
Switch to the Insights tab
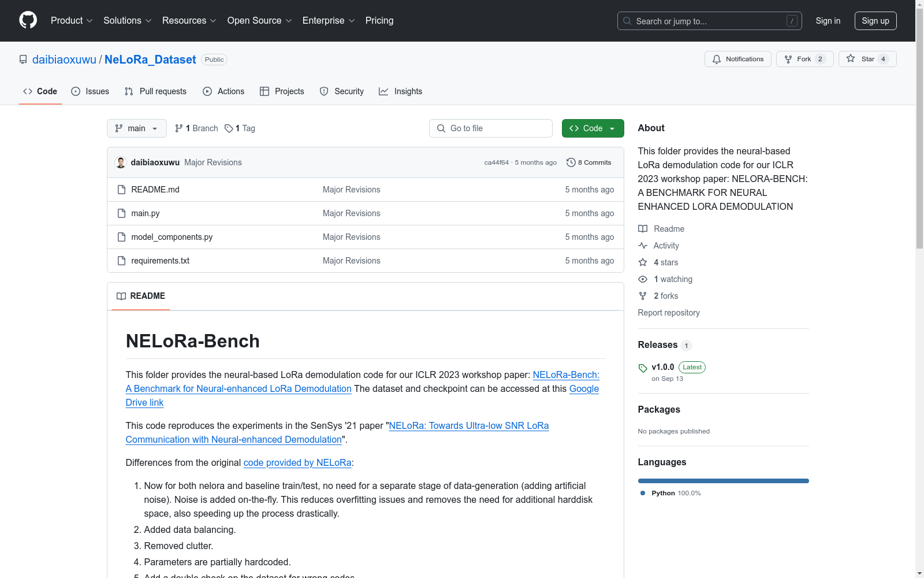point(401,91)
